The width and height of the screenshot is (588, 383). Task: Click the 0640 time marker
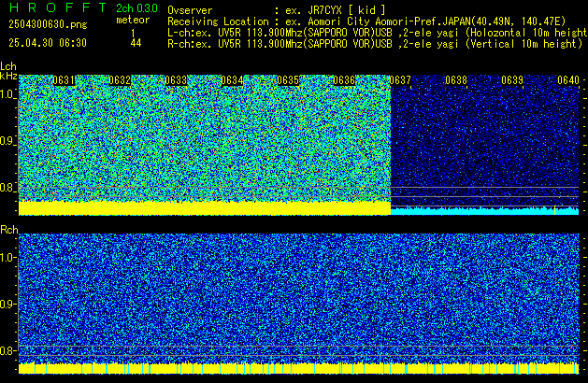coord(568,80)
